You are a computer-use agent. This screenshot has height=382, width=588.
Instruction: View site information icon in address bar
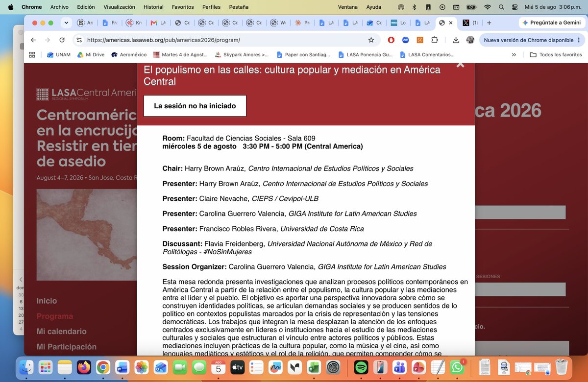click(79, 40)
